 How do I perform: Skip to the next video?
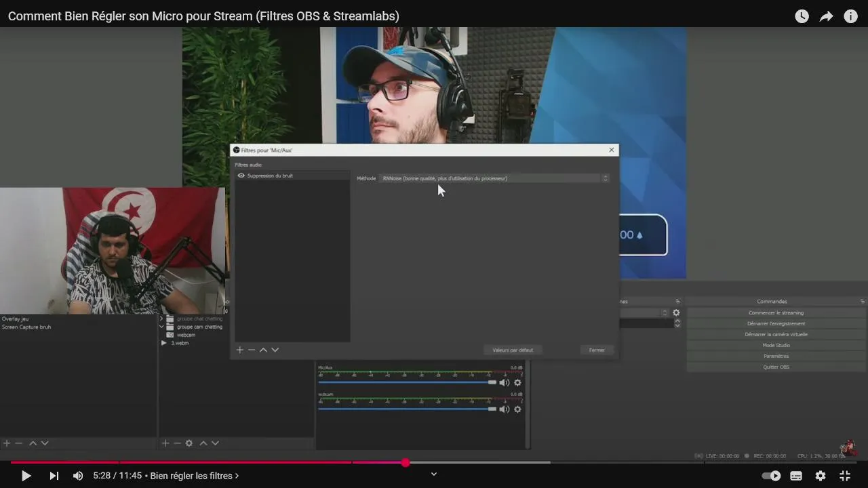[x=54, y=476]
